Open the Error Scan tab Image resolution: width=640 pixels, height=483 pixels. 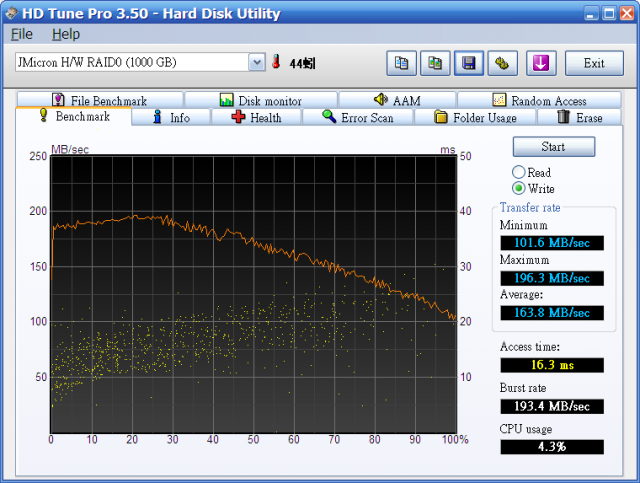(358, 118)
